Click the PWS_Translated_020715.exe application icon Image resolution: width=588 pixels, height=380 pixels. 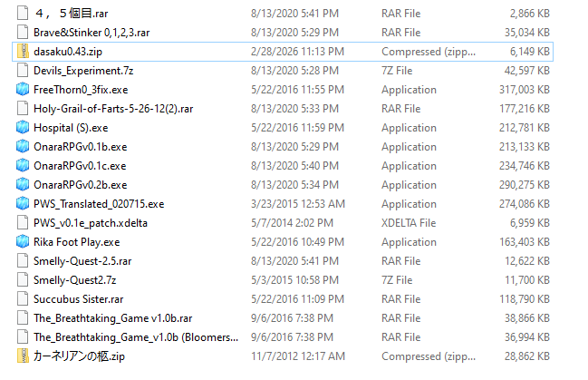[23, 204]
